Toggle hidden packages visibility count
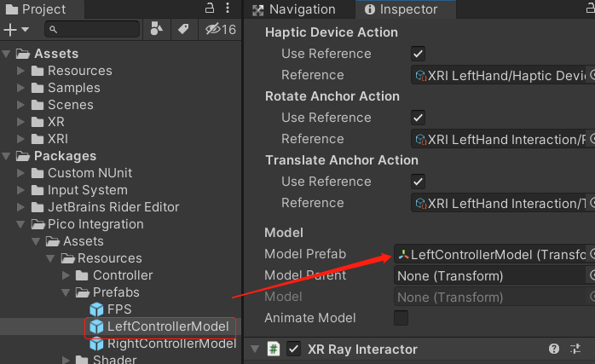The height and width of the screenshot is (364, 595). point(220,29)
